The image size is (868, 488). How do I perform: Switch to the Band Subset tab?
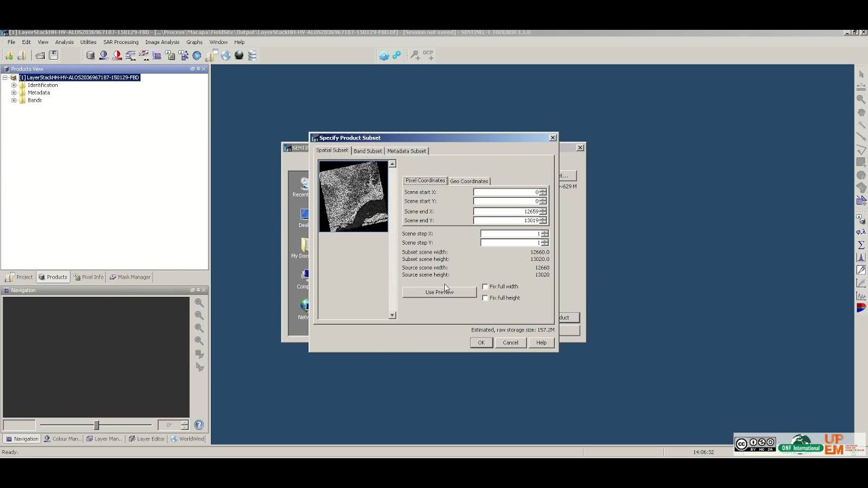[368, 151]
